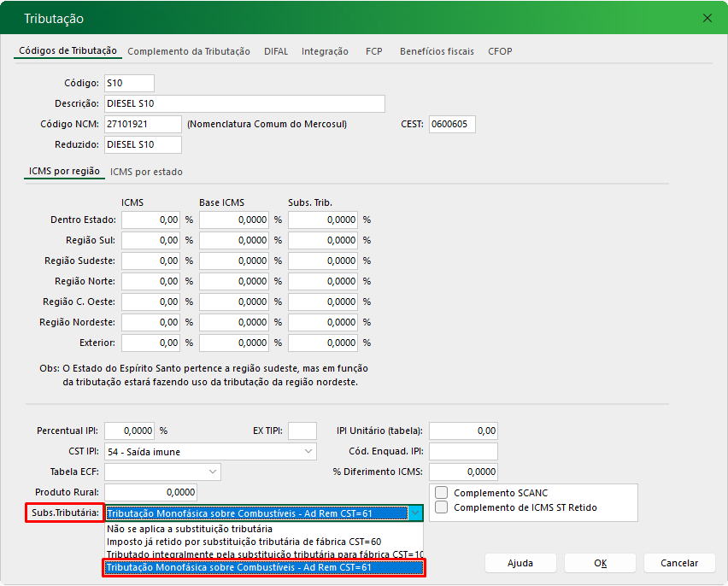This screenshot has width=728, height=586.
Task: Edit the Descrição field
Action: point(244,103)
